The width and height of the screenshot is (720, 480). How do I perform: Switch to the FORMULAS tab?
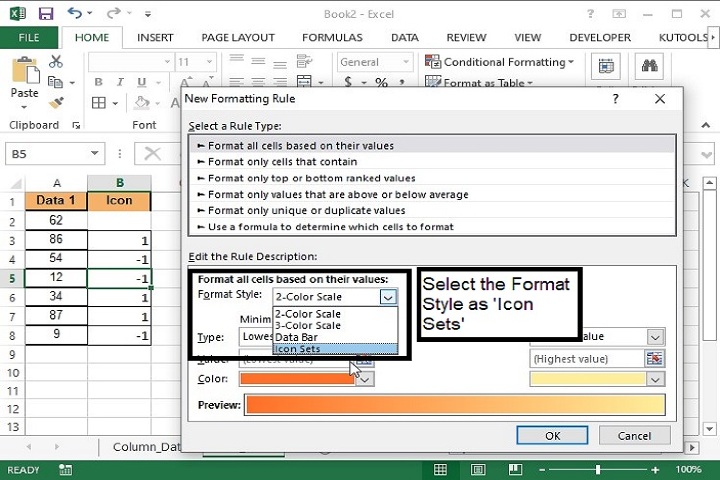click(x=332, y=38)
